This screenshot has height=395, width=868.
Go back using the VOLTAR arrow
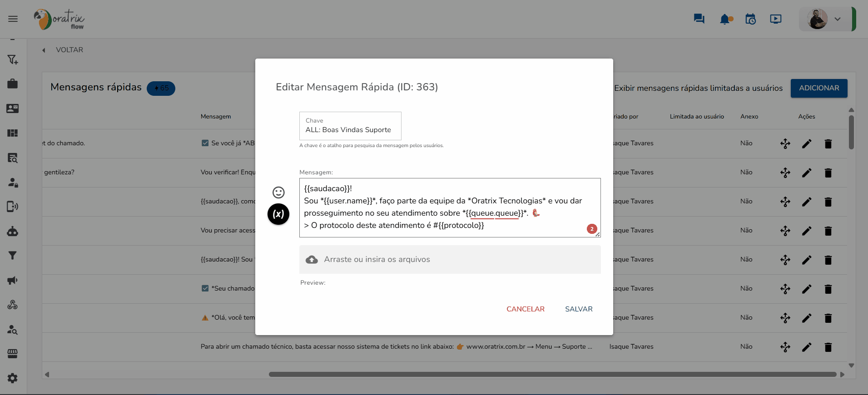(44, 50)
